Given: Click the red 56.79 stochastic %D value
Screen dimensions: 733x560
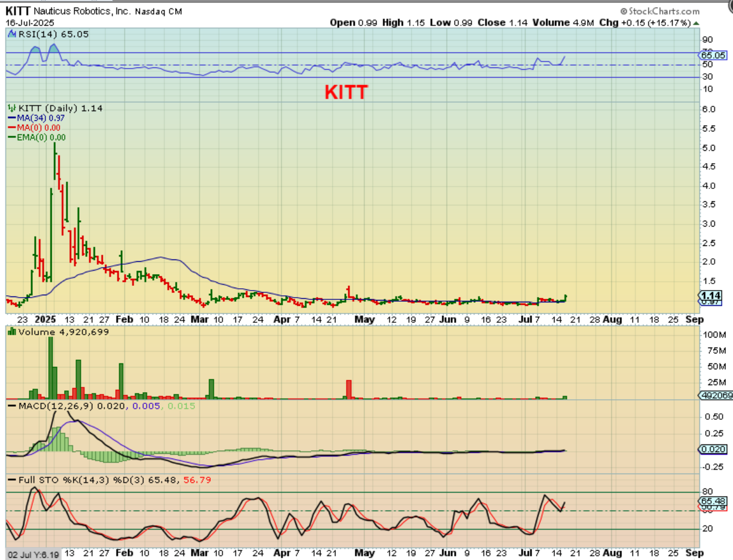Looking at the screenshot, I should pyautogui.click(x=197, y=480).
